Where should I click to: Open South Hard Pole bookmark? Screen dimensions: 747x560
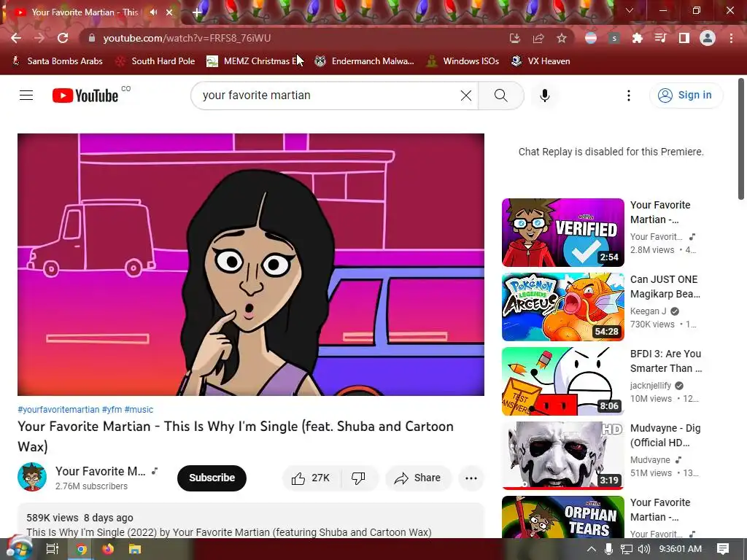pos(156,61)
